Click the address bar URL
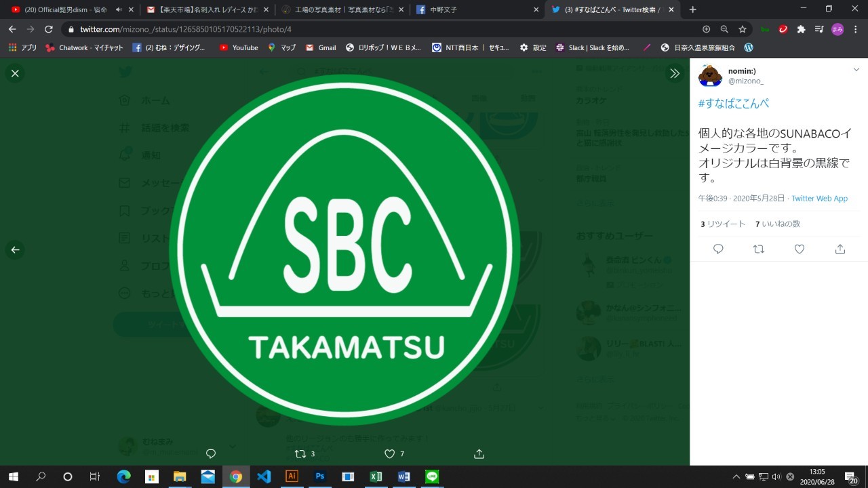 point(185,29)
